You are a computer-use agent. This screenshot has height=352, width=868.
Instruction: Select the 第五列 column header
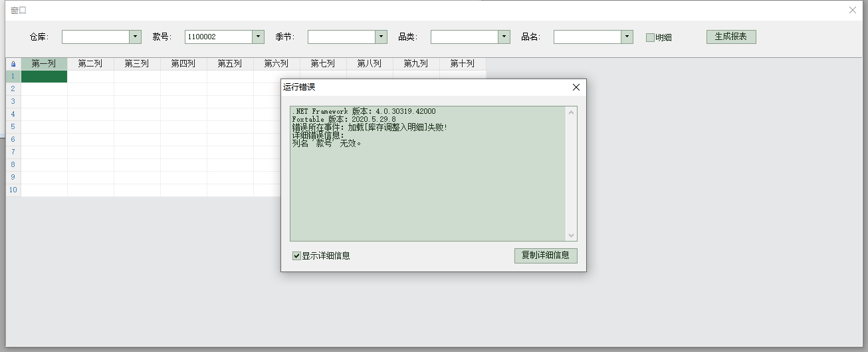230,64
